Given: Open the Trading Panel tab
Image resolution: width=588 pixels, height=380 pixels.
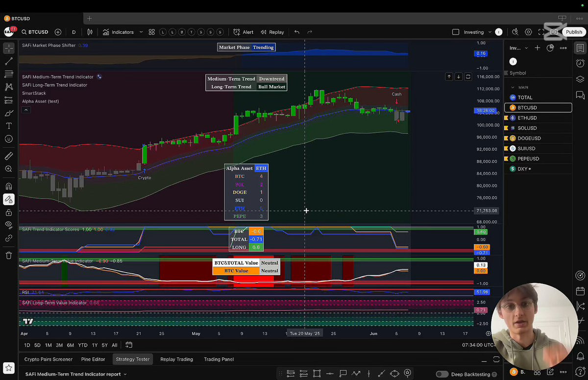Looking at the screenshot, I should pyautogui.click(x=219, y=359).
